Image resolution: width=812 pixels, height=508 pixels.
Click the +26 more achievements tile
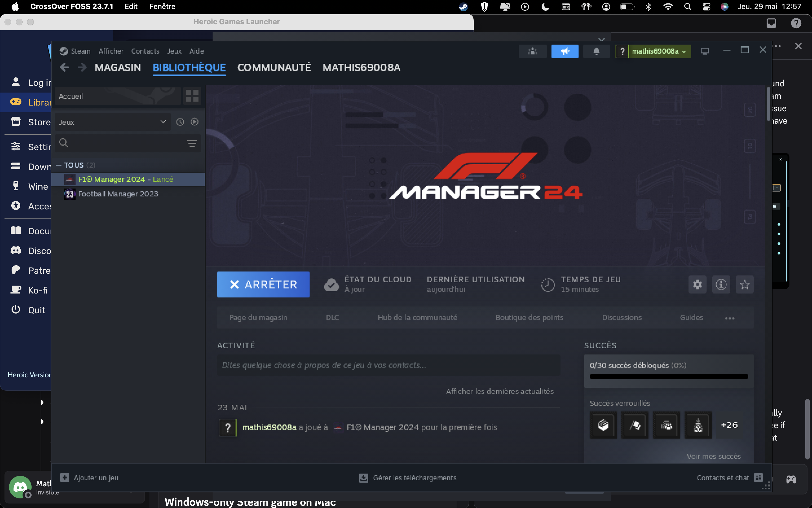coord(729,425)
